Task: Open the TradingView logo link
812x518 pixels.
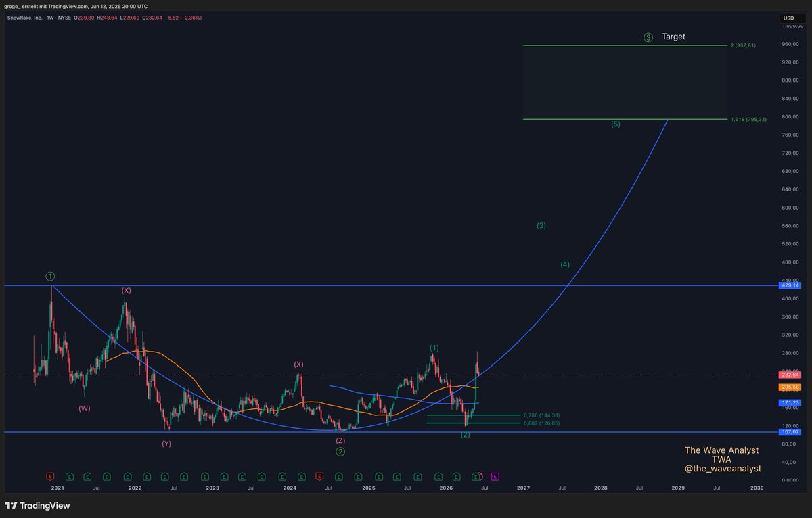Action: [x=38, y=505]
